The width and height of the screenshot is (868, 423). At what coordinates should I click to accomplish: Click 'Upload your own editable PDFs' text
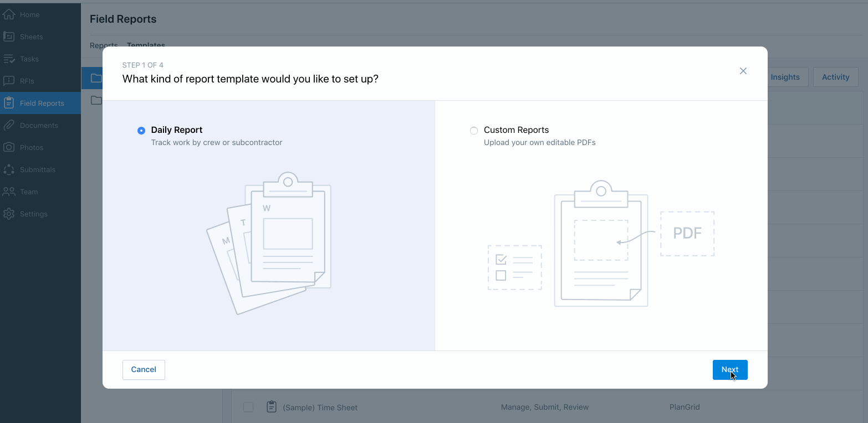pos(540,142)
